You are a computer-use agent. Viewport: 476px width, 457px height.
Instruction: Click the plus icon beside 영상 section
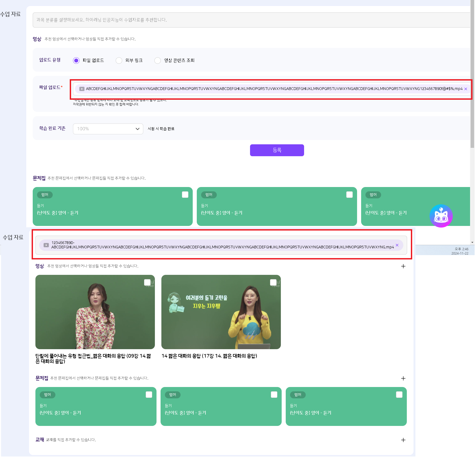[x=403, y=266]
